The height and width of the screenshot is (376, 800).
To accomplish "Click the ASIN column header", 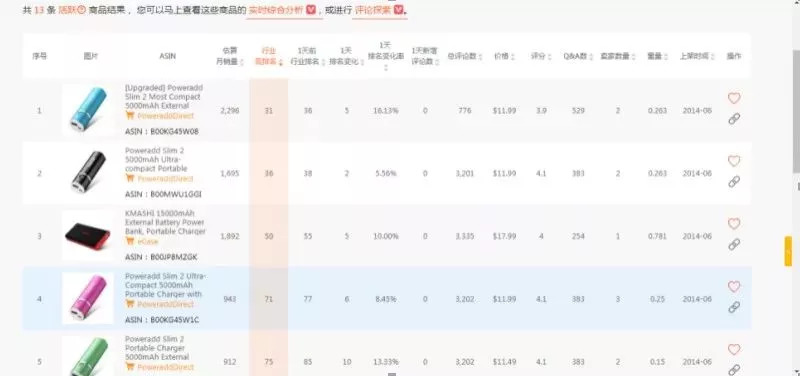I will [167, 57].
